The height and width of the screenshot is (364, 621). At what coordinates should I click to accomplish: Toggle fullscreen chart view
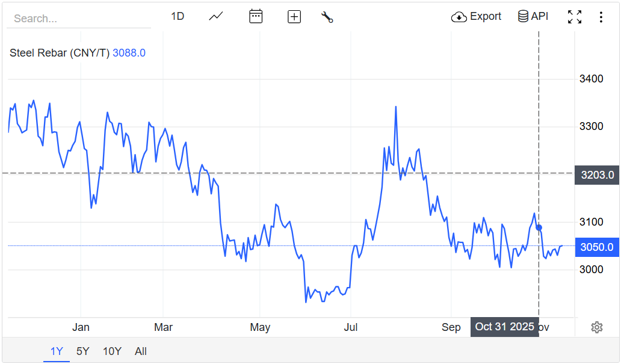point(575,17)
